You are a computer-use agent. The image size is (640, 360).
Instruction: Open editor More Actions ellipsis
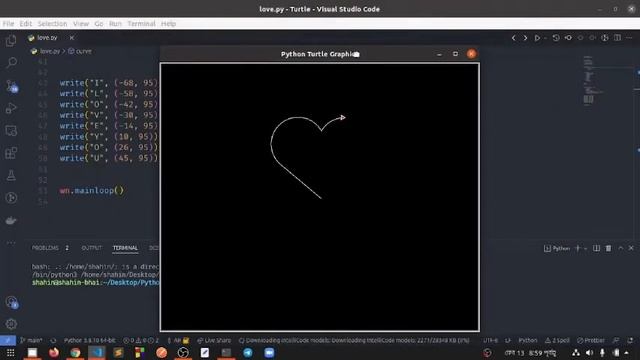coord(629,38)
